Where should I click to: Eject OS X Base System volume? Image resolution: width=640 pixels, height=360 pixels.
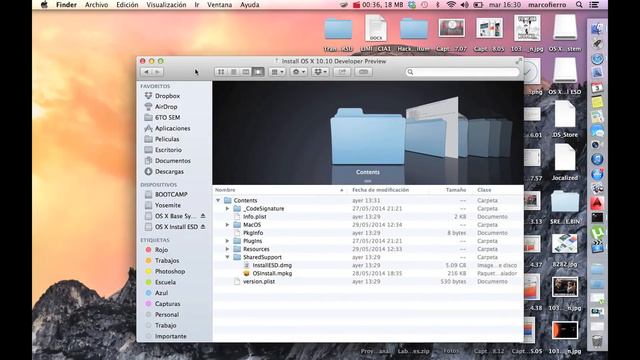click(x=203, y=216)
